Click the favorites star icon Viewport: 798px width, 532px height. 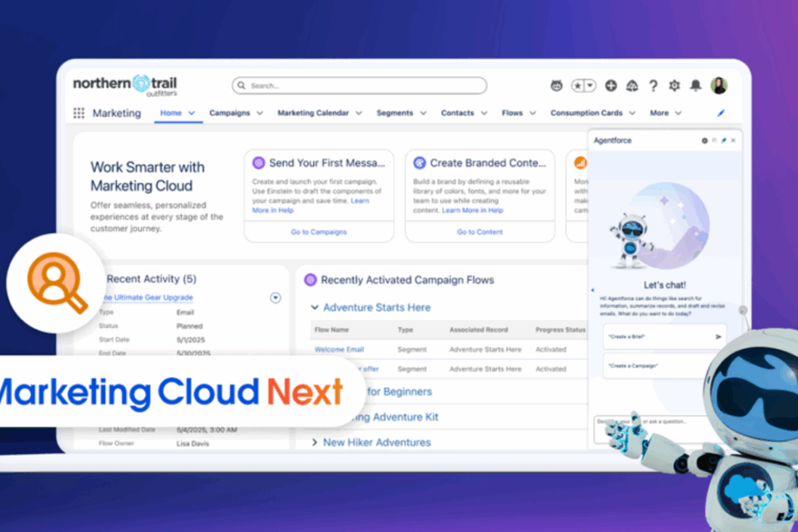tap(577, 86)
